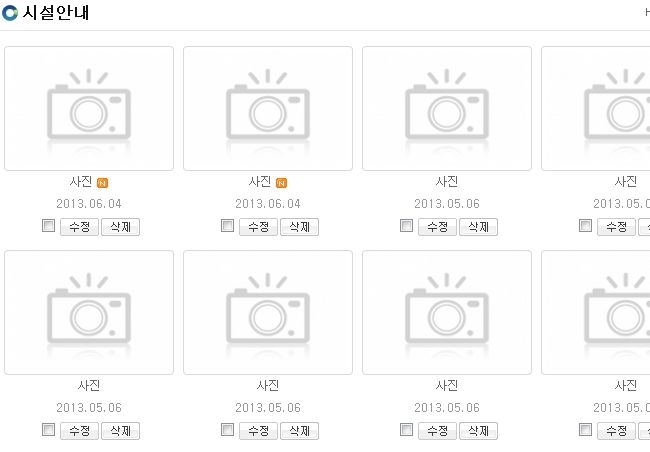Click the orange N badge on second photo

tap(281, 183)
